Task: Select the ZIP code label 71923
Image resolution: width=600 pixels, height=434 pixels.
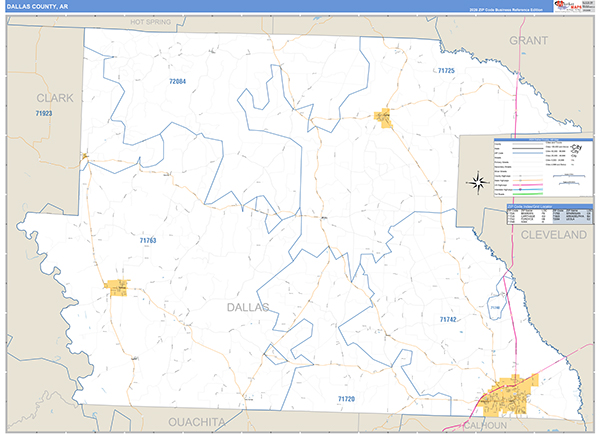Action: (x=44, y=113)
